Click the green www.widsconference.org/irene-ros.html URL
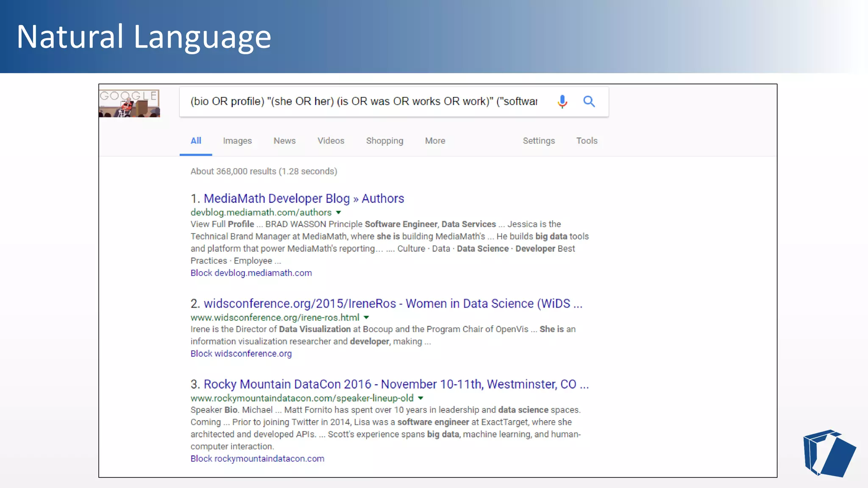 (x=275, y=317)
